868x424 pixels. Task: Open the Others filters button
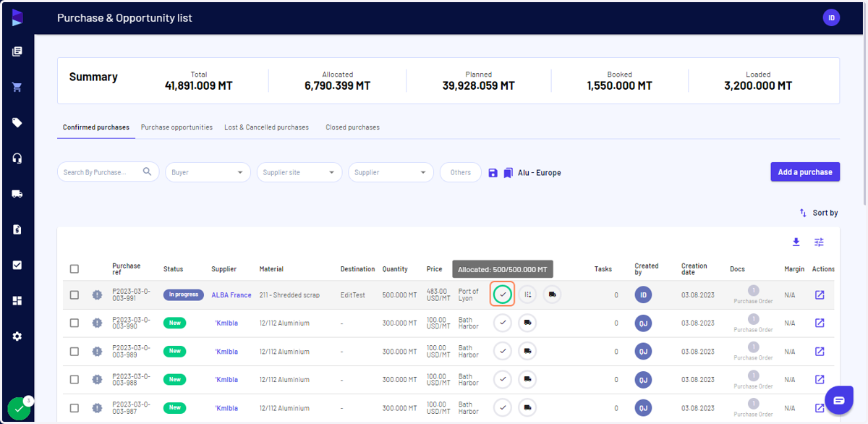(461, 172)
